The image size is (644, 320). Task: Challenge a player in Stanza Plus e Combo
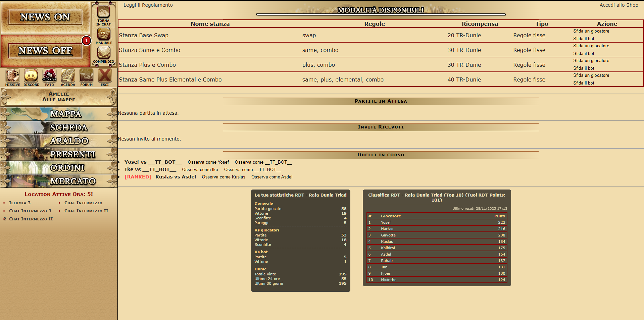tap(591, 61)
